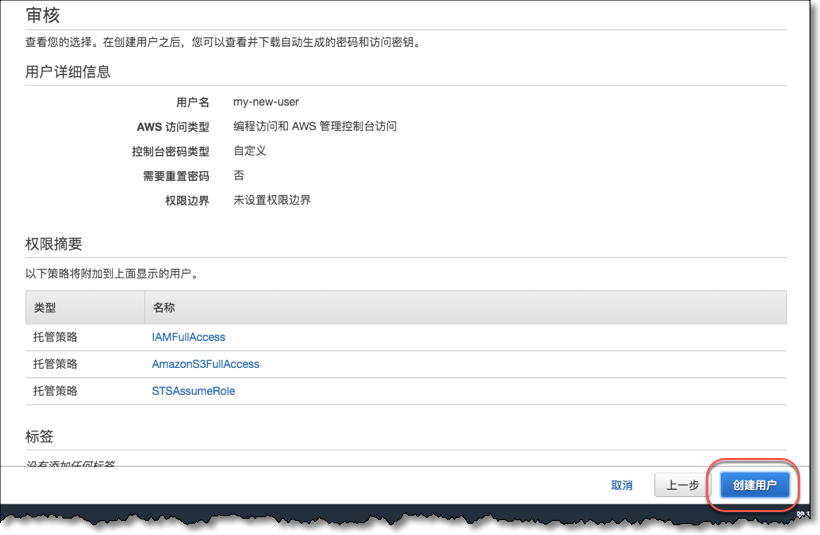The image size is (820, 535).
Task: Select the user name value my-new-user
Action: (266, 102)
